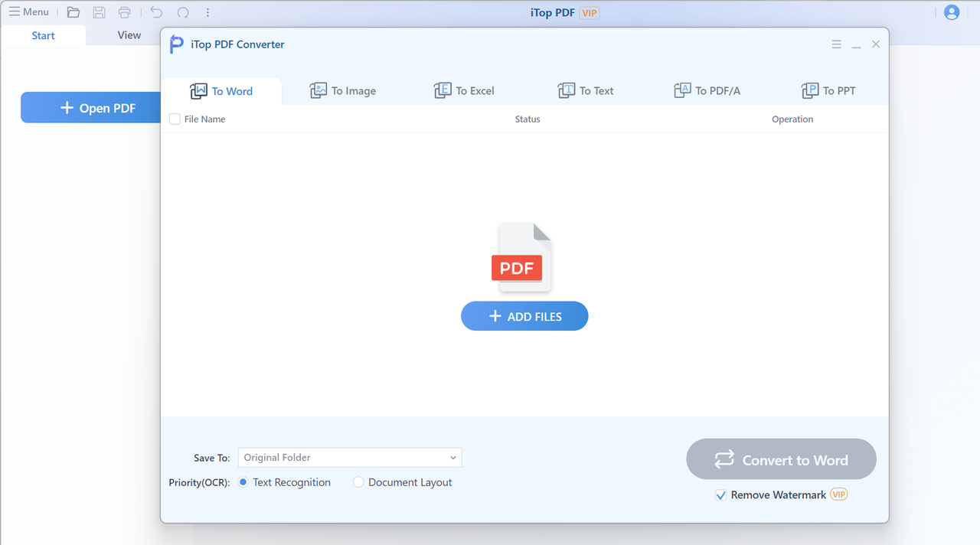The image size is (980, 545).
Task: Click the Operation column header
Action: click(792, 119)
